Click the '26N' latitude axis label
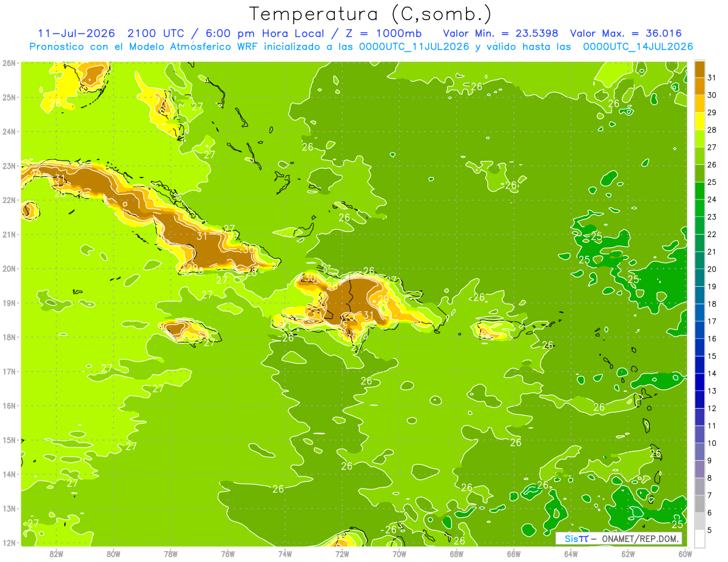 9,63
